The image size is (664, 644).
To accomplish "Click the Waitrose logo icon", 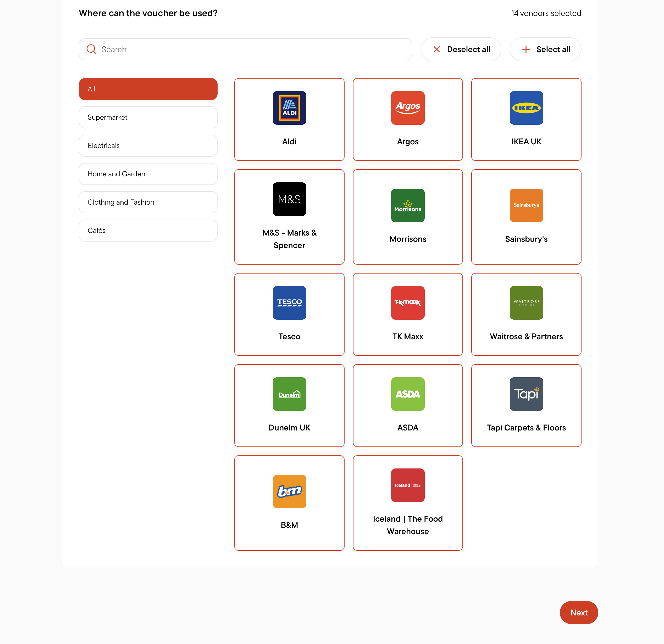I will pos(526,303).
